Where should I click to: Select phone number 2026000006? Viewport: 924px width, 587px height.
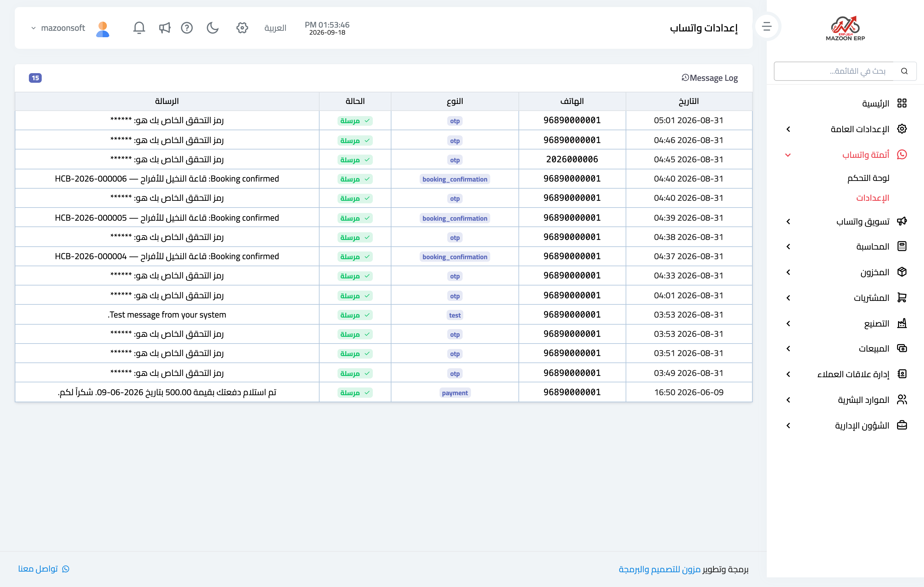click(572, 159)
